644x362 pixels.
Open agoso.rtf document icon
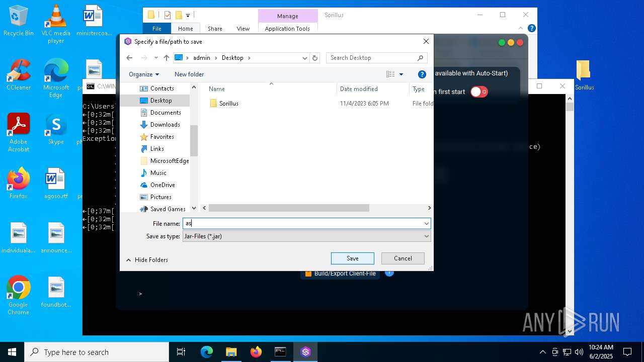click(56, 184)
